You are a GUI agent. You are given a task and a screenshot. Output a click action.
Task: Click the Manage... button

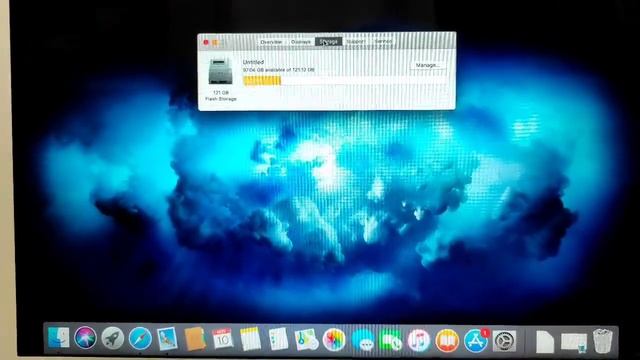427,65
